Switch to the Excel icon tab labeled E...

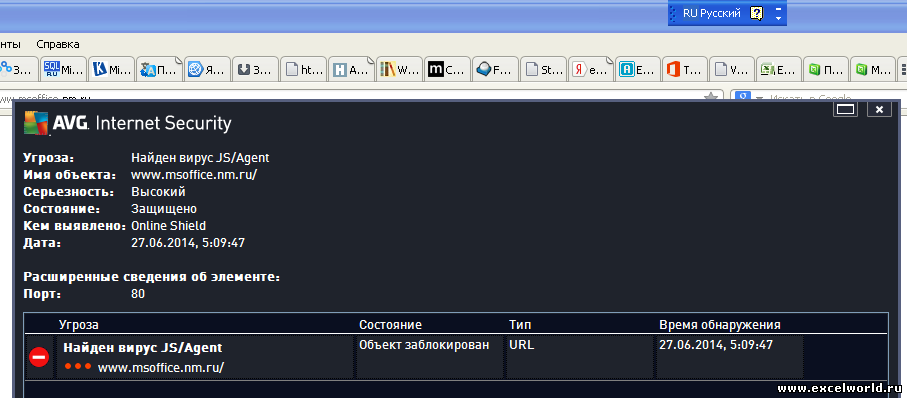[x=779, y=69]
